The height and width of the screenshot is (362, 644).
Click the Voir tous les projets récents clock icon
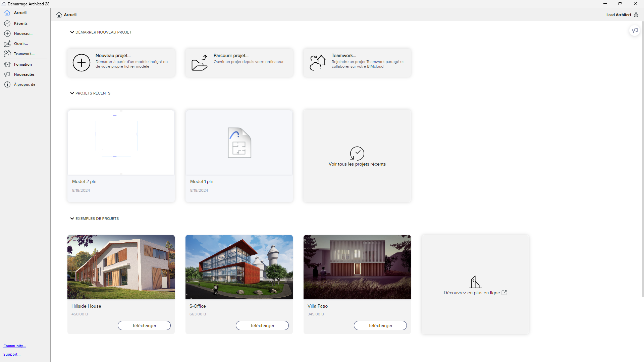(x=357, y=154)
